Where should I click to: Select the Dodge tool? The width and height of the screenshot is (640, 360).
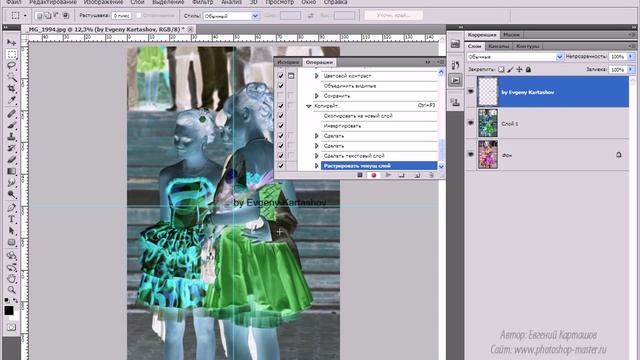click(x=11, y=194)
